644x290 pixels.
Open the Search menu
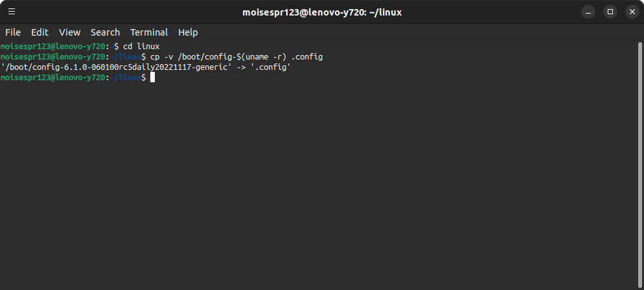[105, 32]
